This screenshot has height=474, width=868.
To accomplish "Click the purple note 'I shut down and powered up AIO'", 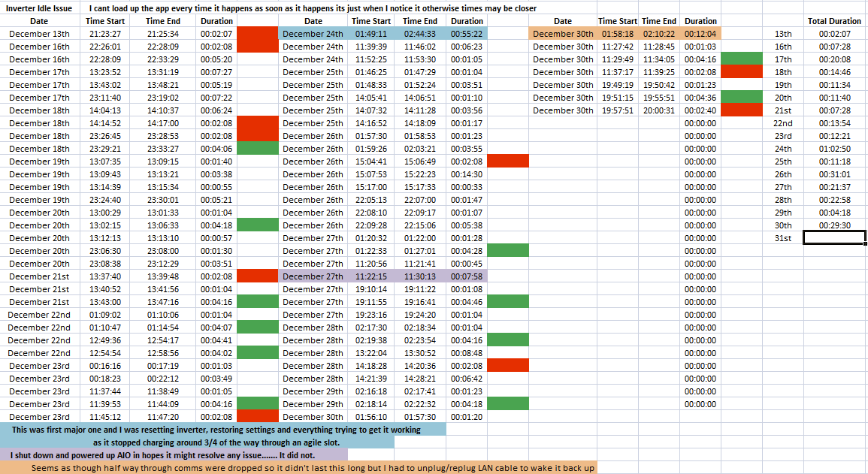I will click(x=174, y=455).
